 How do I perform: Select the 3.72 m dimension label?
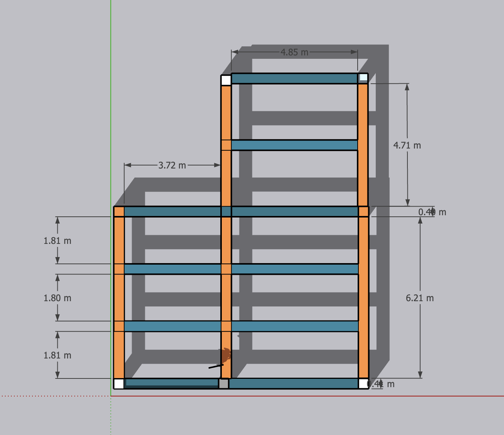coord(172,165)
